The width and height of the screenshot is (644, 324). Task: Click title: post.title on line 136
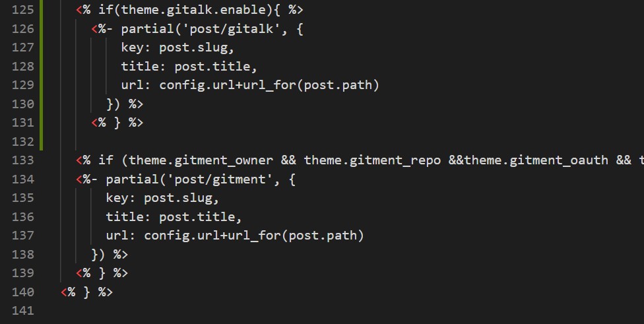[x=174, y=216]
